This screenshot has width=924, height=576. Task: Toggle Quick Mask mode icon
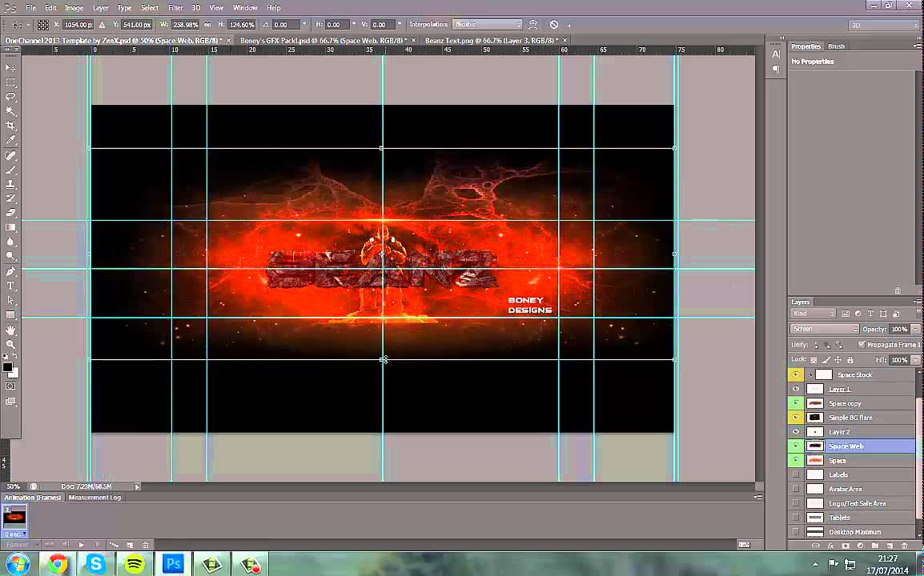(10, 386)
